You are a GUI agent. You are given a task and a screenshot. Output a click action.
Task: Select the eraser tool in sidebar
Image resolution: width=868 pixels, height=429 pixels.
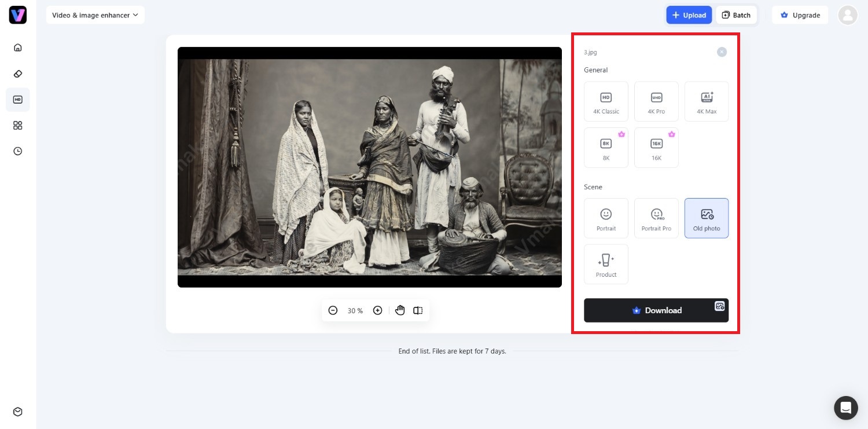[x=18, y=74]
